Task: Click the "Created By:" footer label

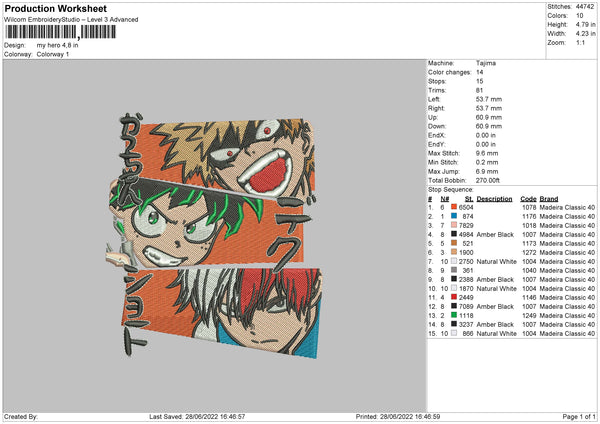Action: click(21, 416)
